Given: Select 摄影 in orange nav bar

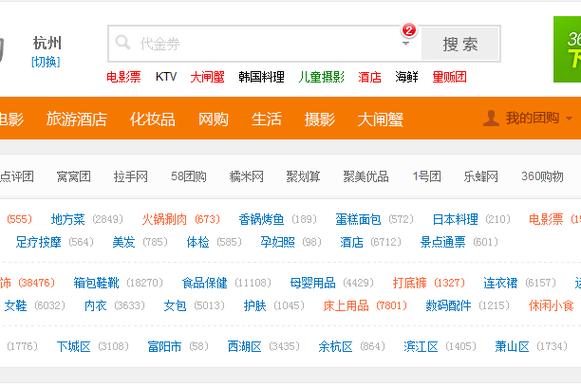Looking at the screenshot, I should pos(320,119).
